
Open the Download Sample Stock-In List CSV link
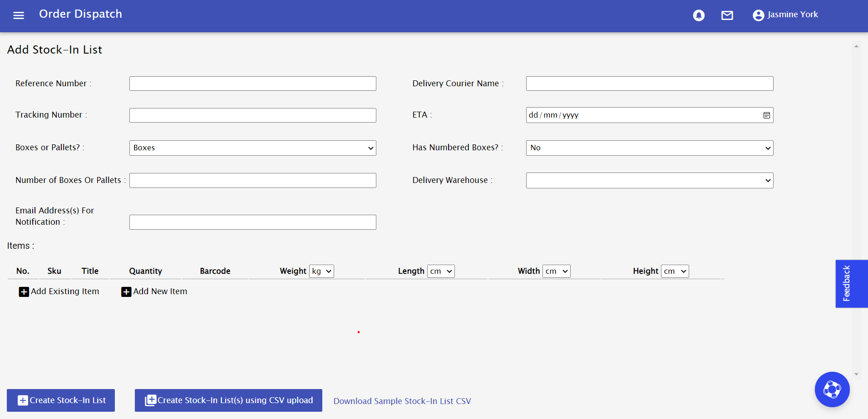coord(402,401)
